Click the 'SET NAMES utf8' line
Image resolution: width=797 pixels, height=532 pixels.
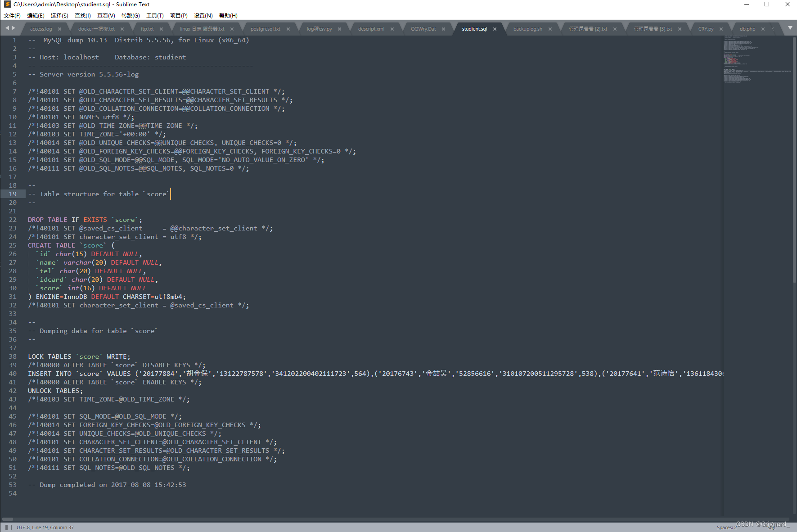(81, 117)
